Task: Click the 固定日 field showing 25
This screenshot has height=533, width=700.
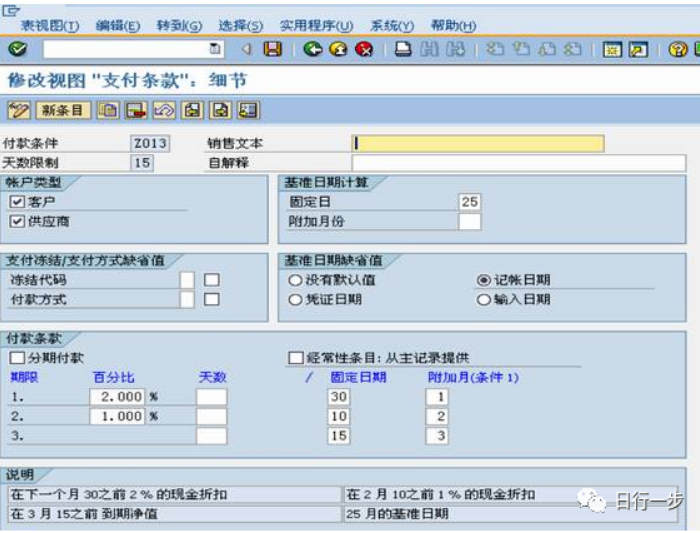Action: pos(470,202)
